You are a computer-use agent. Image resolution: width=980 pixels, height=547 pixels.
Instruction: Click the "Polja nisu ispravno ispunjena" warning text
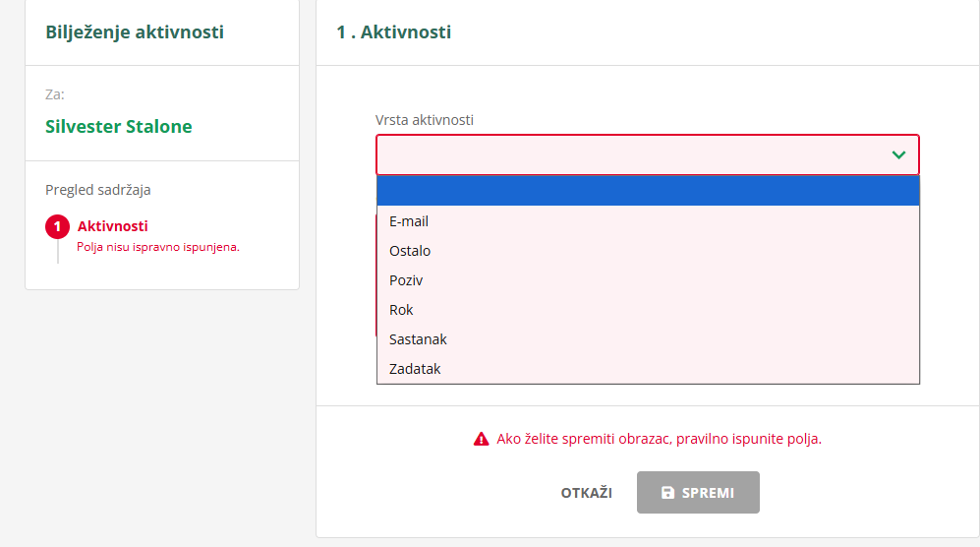click(x=158, y=247)
